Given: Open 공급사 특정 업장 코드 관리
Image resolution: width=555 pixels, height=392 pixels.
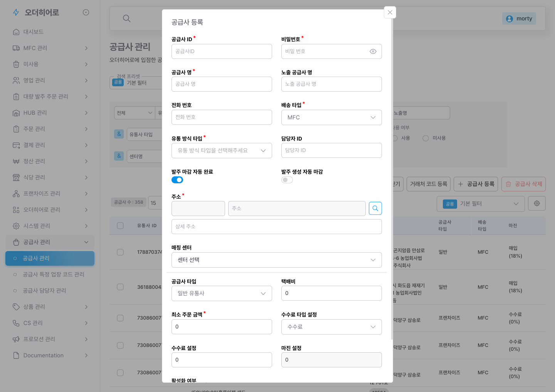Looking at the screenshot, I should click(x=50, y=275).
